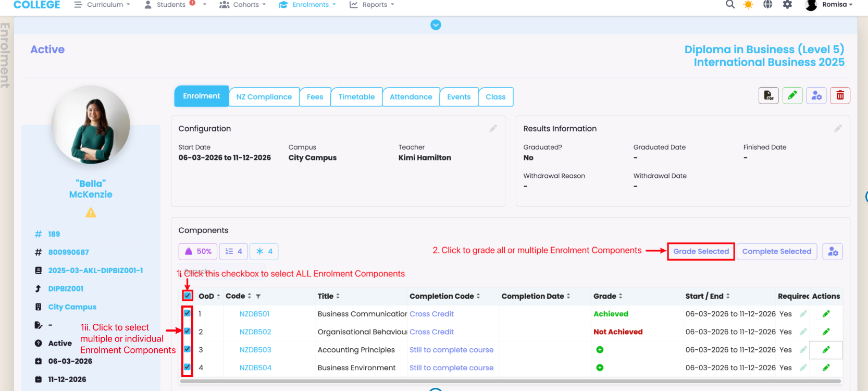Viewport: 868px width, 391px height.
Task: Uncheck the checkbox for Business Environment row
Action: pyautogui.click(x=188, y=367)
